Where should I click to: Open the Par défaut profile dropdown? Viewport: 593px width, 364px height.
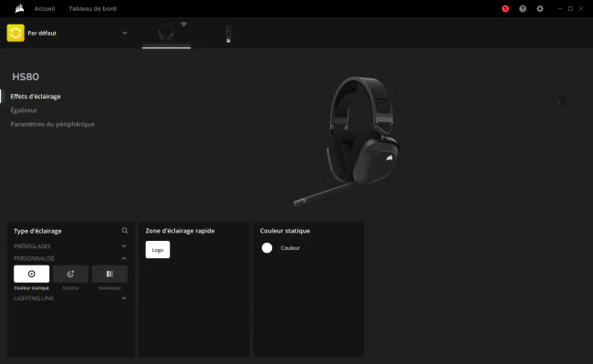click(x=124, y=33)
